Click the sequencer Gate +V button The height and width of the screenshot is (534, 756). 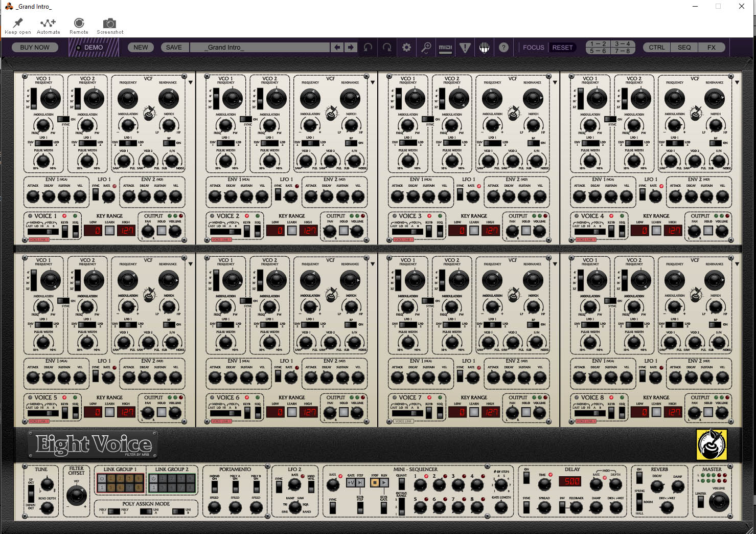tap(351, 482)
